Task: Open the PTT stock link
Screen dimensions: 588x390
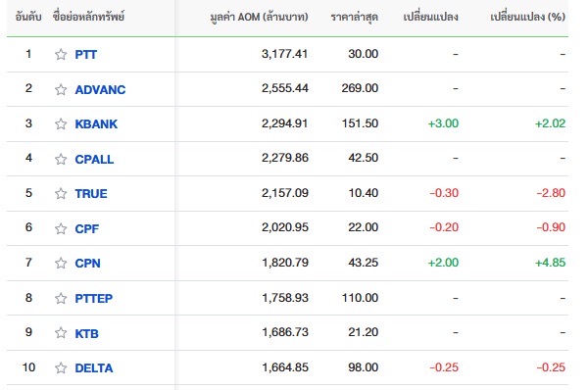Action: pos(86,54)
